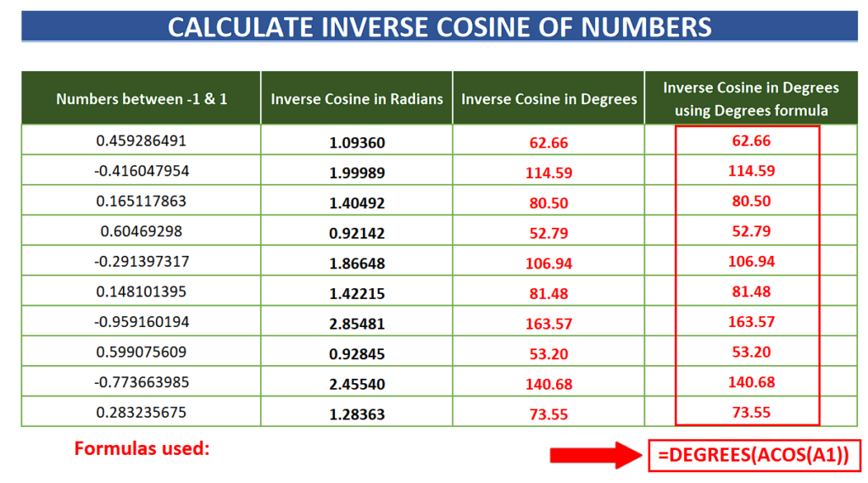The height and width of the screenshot is (483, 868).
Task: Select the Numbers between -1 & 1 header
Action: [x=142, y=98]
